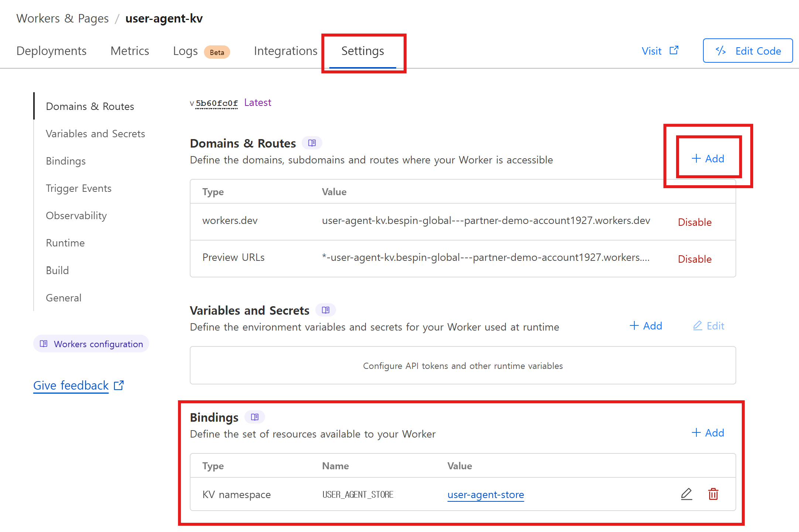Screen dimensions: 799x532
Task: Add a variable or secret
Action: tap(646, 326)
